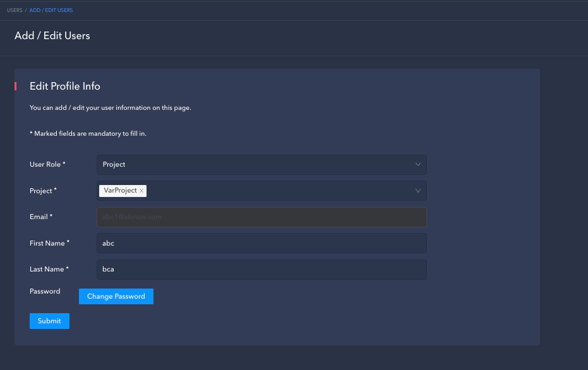This screenshot has width=588, height=370.
Task: Focus the First Name field containing abc
Action: pos(261,243)
